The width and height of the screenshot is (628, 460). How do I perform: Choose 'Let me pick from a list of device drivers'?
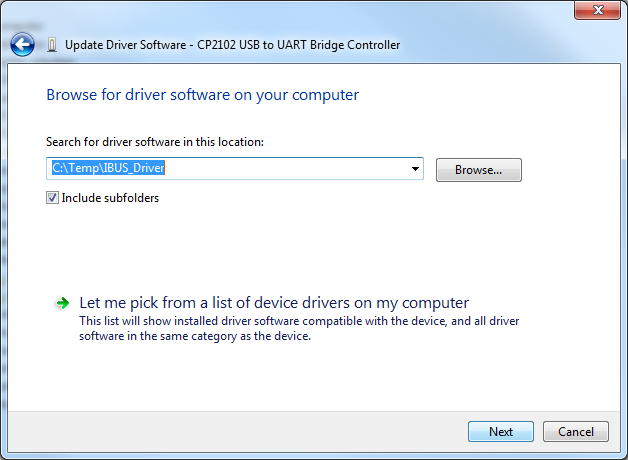(x=273, y=302)
